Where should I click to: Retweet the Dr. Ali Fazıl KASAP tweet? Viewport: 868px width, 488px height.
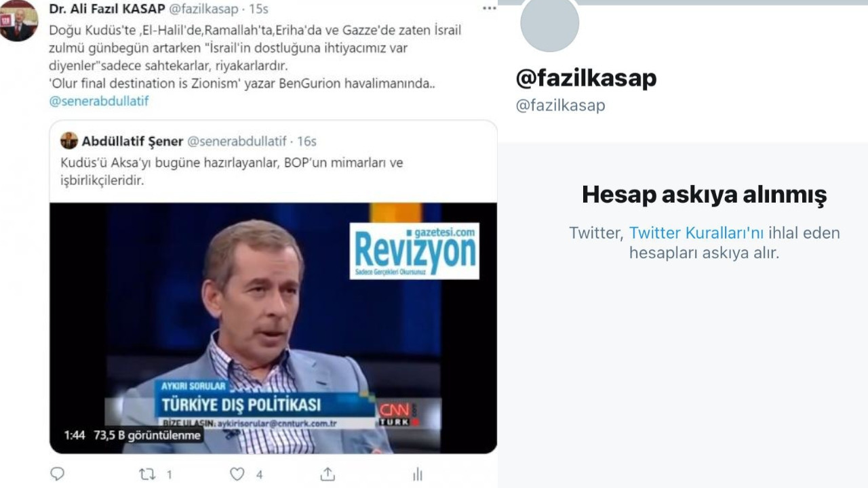tap(147, 474)
